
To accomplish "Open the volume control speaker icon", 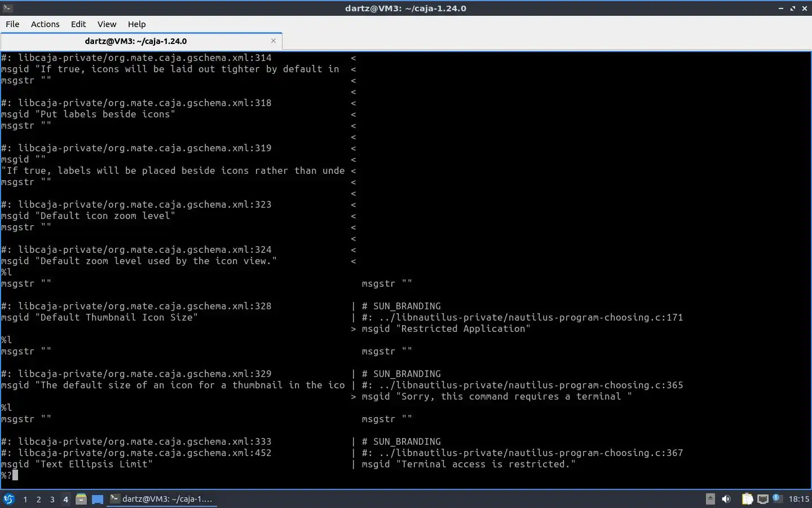I will (726, 499).
